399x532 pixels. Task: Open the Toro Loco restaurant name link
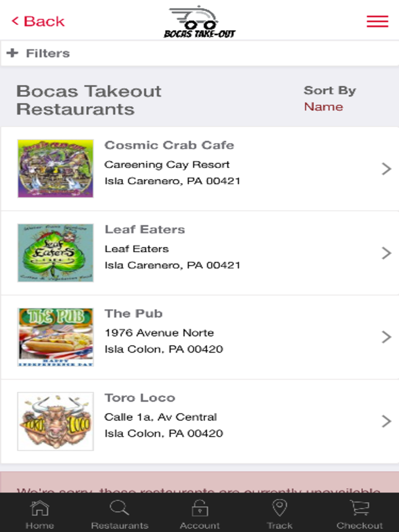pyautogui.click(x=140, y=398)
